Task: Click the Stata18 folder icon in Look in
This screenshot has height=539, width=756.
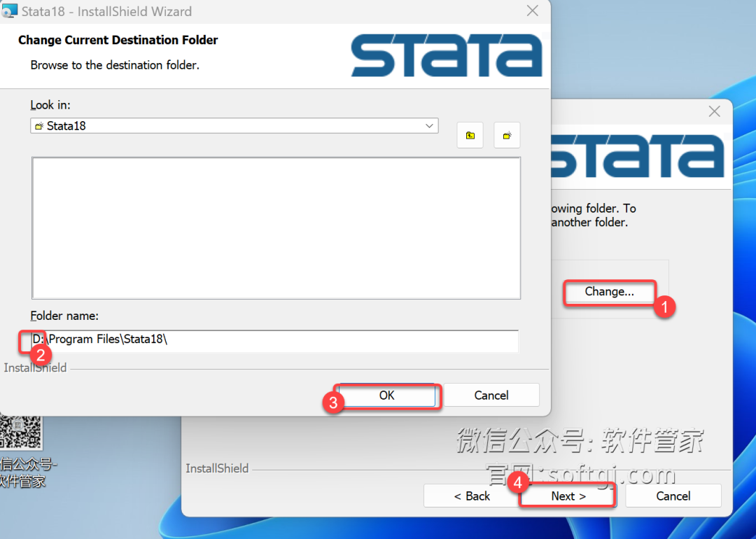Action: click(39, 126)
